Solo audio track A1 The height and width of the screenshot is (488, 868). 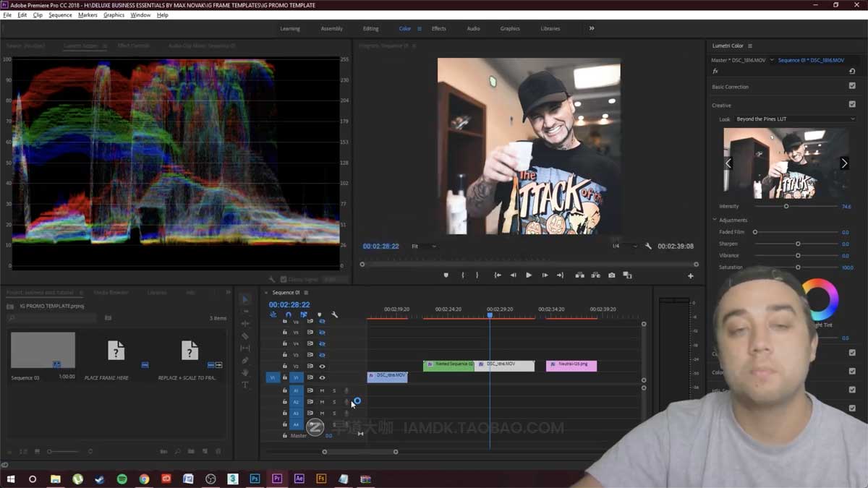pos(334,390)
